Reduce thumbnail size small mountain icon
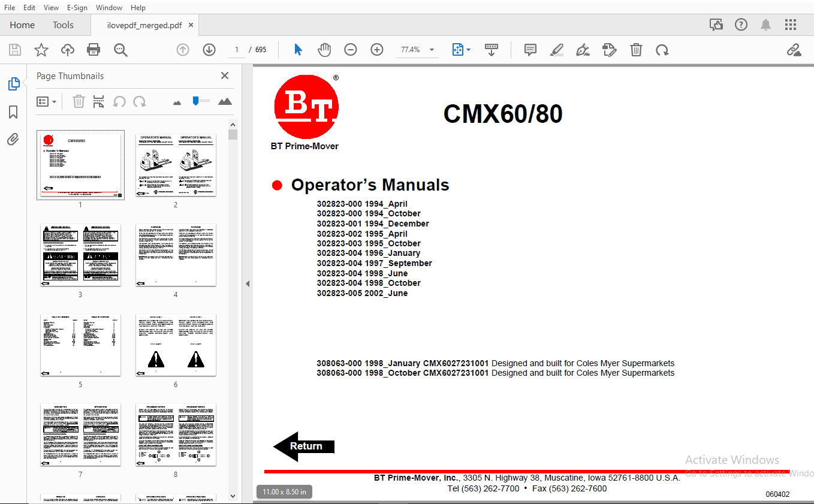The image size is (814, 504). pyautogui.click(x=177, y=102)
